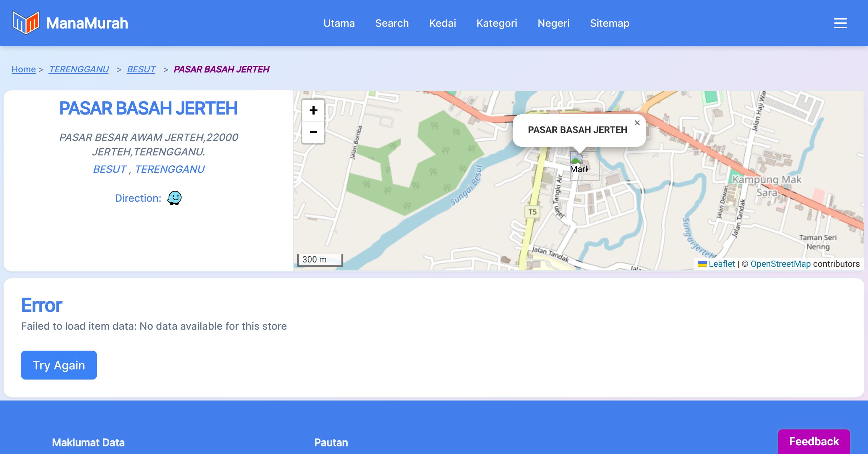Open Waze directions icon

click(174, 198)
